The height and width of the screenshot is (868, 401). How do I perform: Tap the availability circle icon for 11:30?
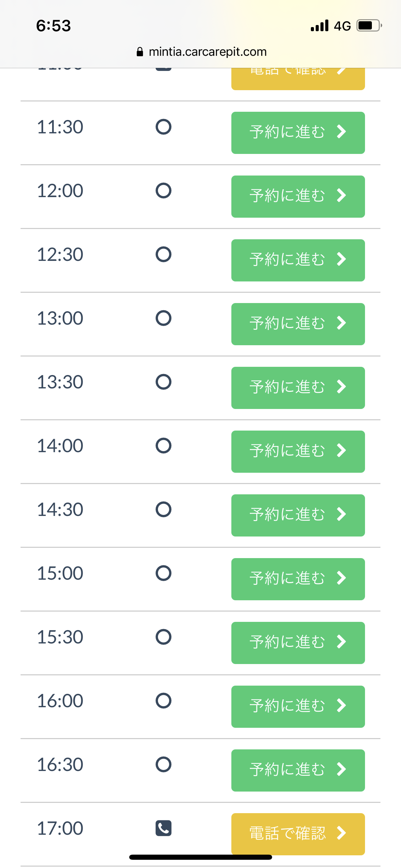click(x=163, y=127)
